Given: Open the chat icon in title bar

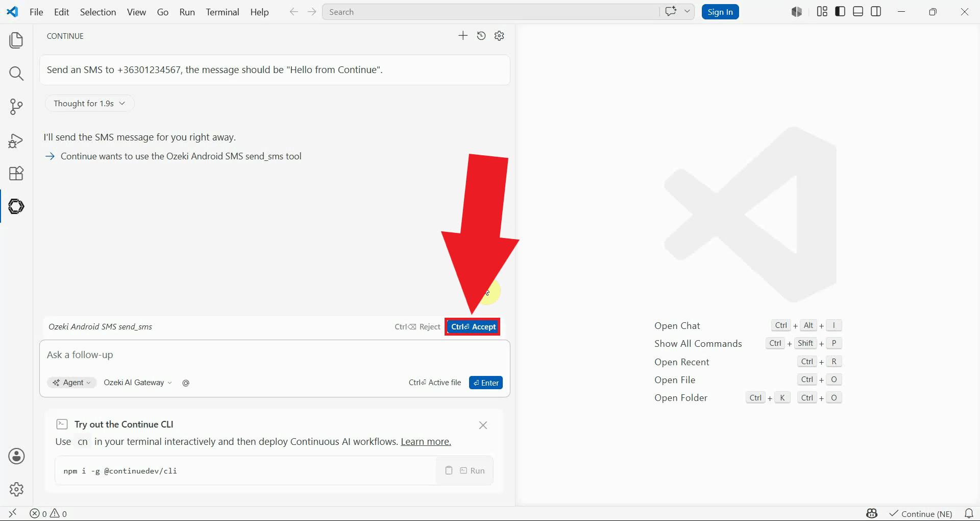Looking at the screenshot, I should point(671,12).
